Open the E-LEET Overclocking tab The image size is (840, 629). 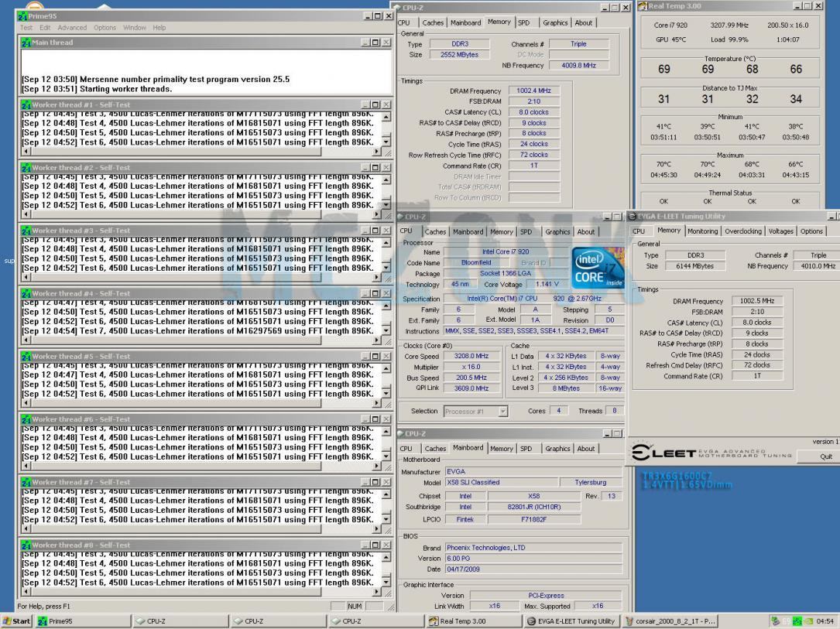coord(743,231)
